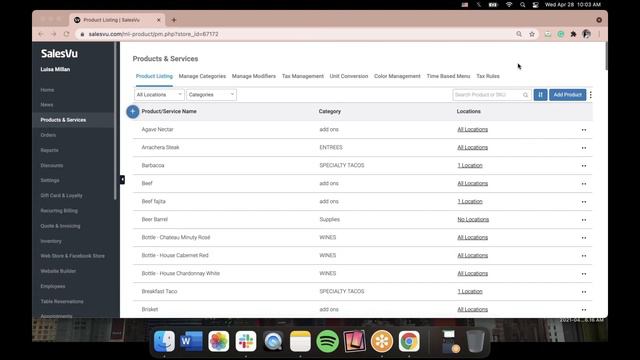640x360 pixels.
Task: Launch Microsoft Word from the dock
Action: [191, 341]
